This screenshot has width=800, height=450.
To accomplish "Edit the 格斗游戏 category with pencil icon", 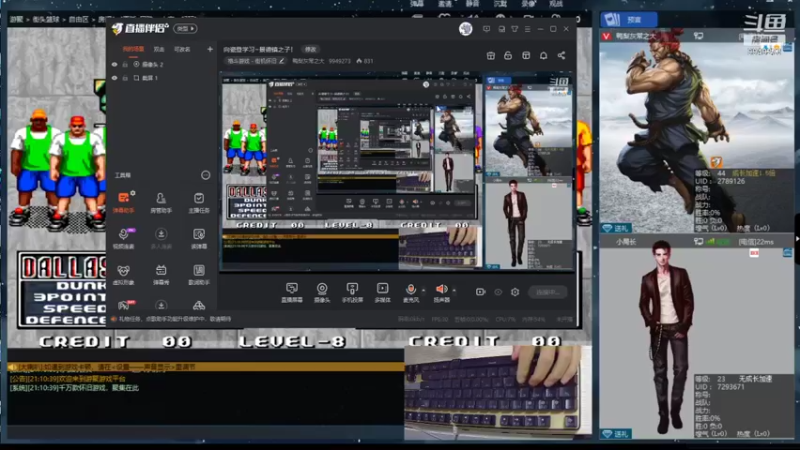I will [282, 61].
